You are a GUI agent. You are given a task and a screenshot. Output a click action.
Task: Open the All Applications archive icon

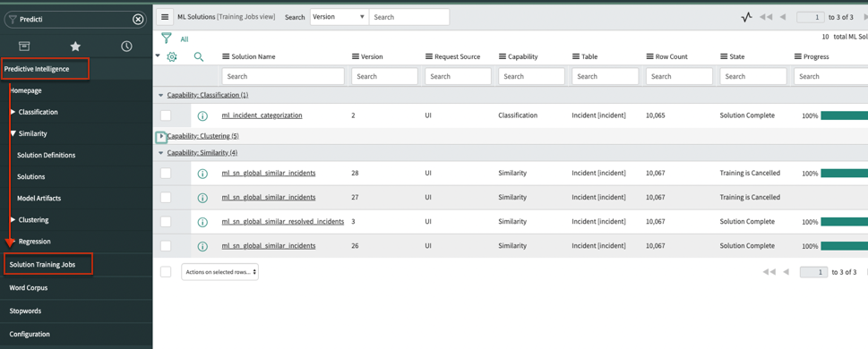pyautogui.click(x=24, y=46)
